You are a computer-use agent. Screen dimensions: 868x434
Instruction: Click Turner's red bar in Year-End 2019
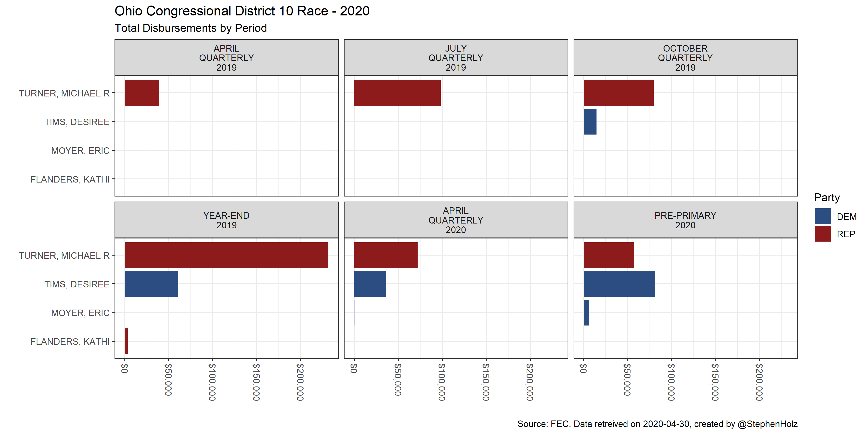coord(226,255)
